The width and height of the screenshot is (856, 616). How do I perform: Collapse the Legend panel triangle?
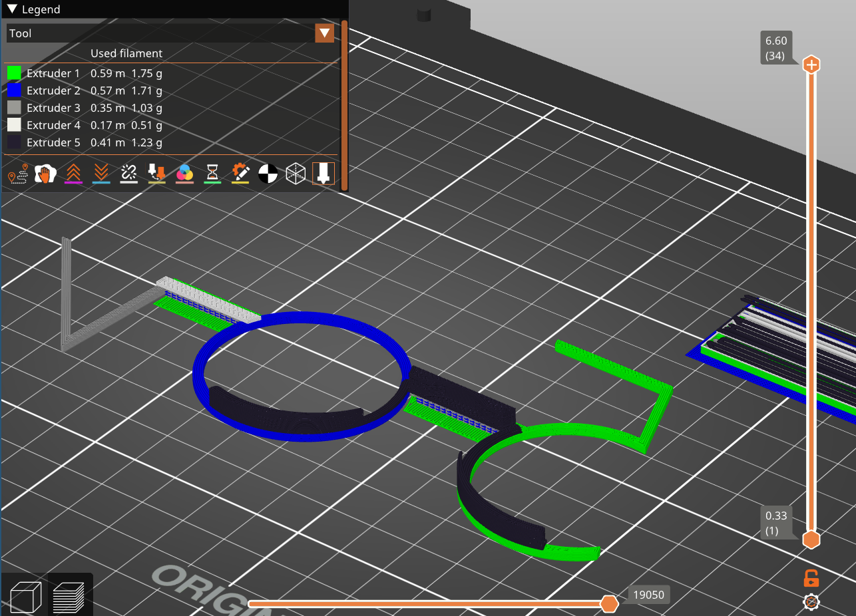point(12,9)
